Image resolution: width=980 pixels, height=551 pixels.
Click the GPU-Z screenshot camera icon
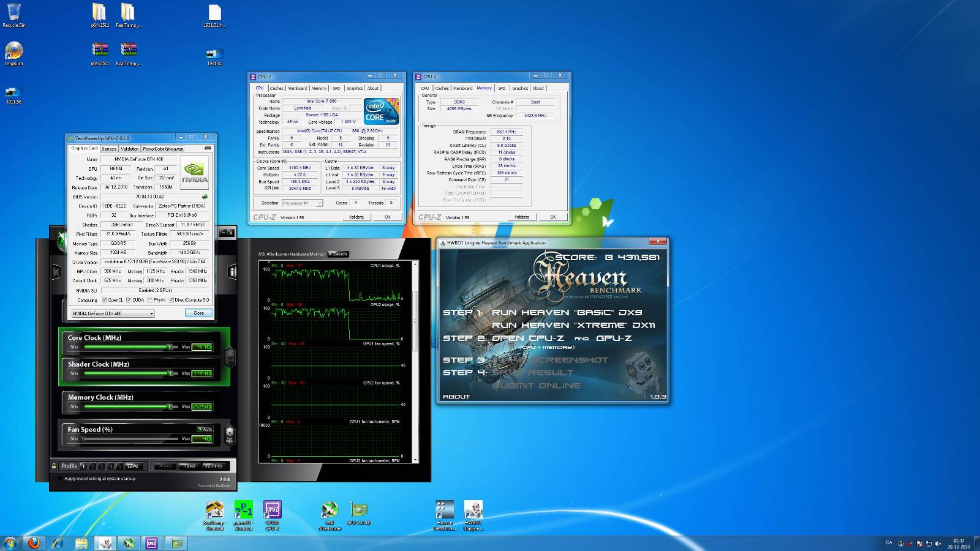point(208,148)
